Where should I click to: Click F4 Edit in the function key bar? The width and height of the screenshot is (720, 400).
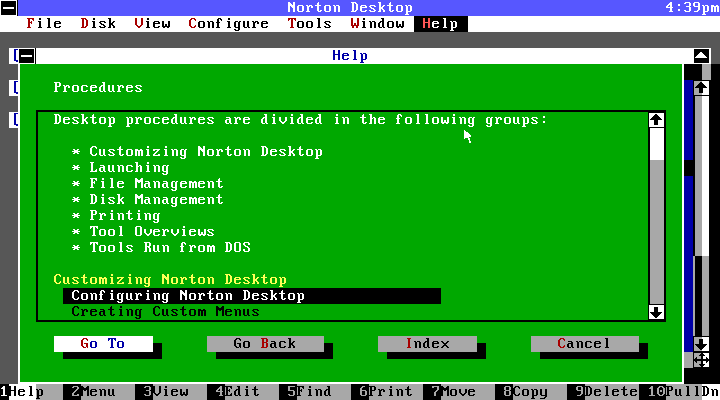(237, 392)
